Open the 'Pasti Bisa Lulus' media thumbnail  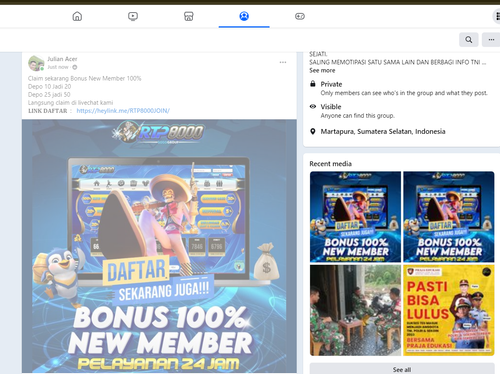click(x=449, y=310)
